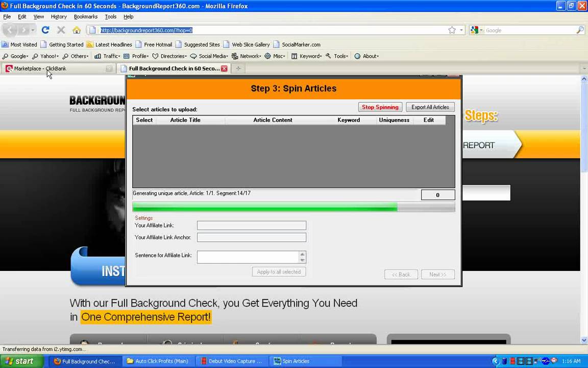This screenshot has width=588, height=368.
Task: Open the About toolbar dropdown
Action: [x=367, y=56]
